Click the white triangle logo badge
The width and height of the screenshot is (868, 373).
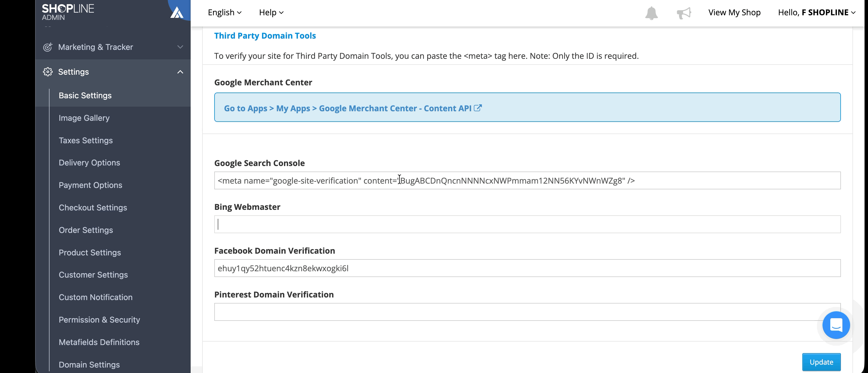(x=177, y=12)
